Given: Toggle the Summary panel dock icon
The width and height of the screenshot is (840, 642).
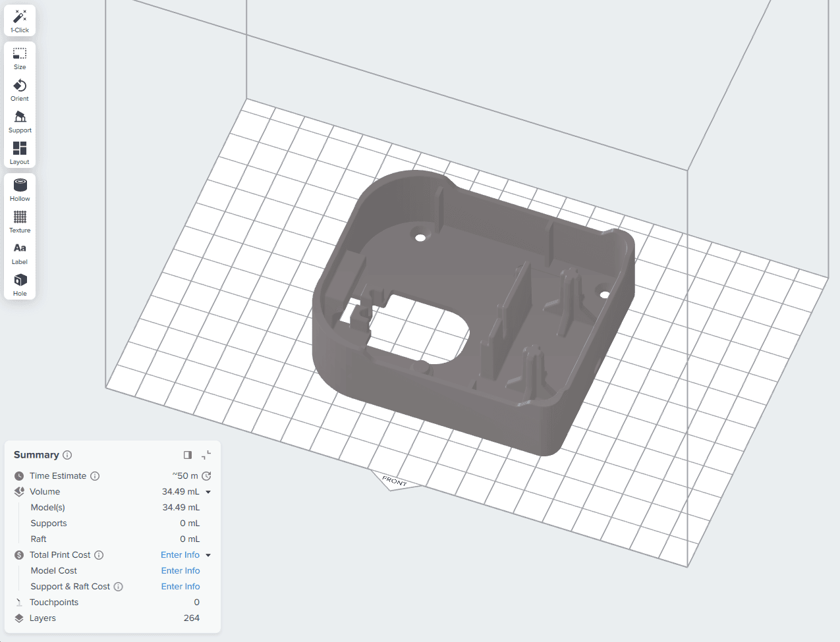Looking at the screenshot, I should pyautogui.click(x=188, y=455).
